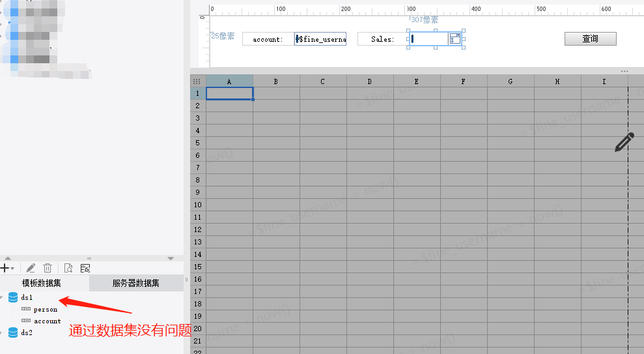Select ds2 in the dataset tree
Viewport: 644px width, 354px height.
point(27,332)
